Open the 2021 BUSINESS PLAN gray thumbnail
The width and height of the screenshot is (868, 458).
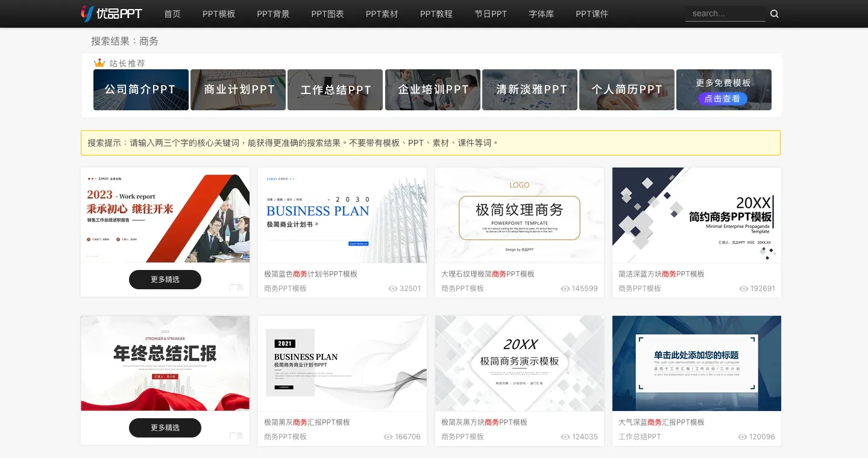tap(342, 363)
